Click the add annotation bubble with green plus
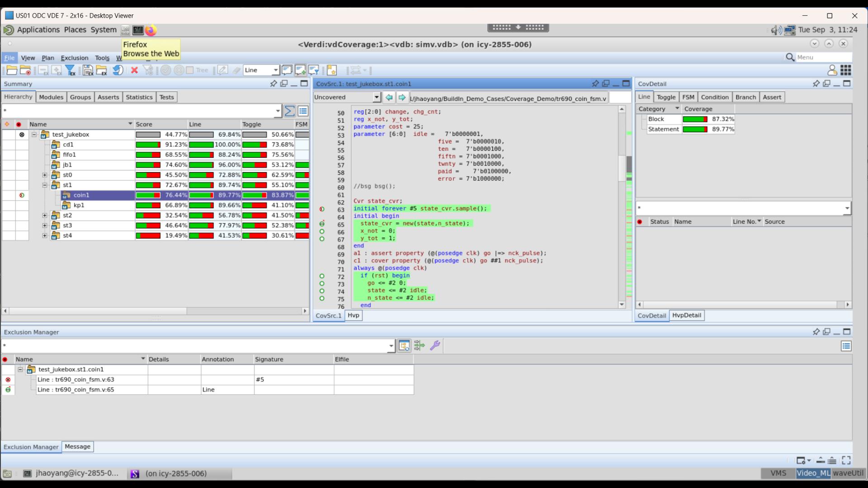The height and width of the screenshot is (488, 868). (301, 70)
